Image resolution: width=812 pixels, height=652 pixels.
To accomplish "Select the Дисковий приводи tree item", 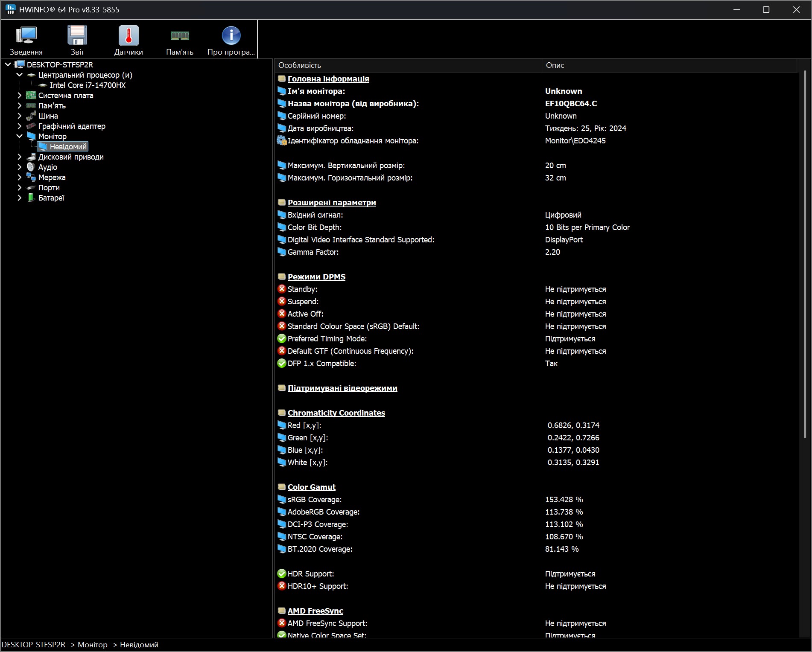I will (x=71, y=157).
